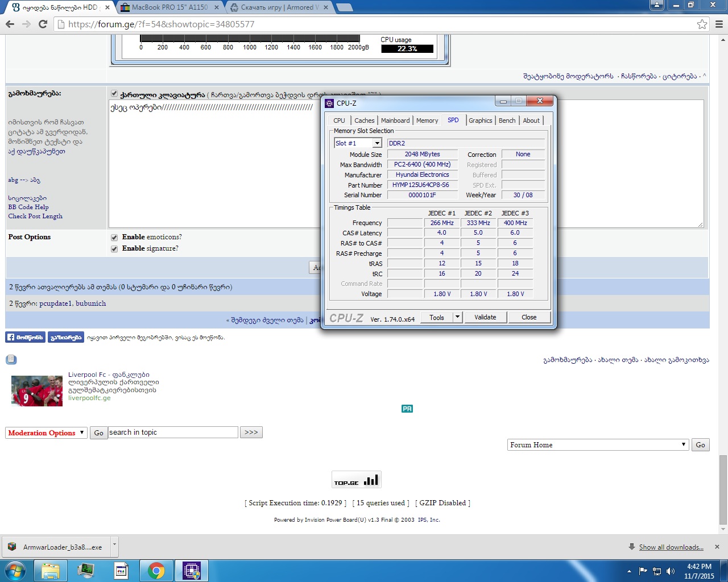The image size is (728, 582).
Task: Close the Armored game download tab
Action: (x=326, y=7)
